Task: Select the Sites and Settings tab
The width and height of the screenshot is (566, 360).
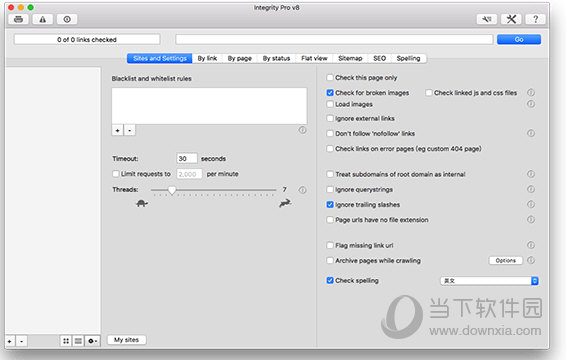Action: click(160, 58)
